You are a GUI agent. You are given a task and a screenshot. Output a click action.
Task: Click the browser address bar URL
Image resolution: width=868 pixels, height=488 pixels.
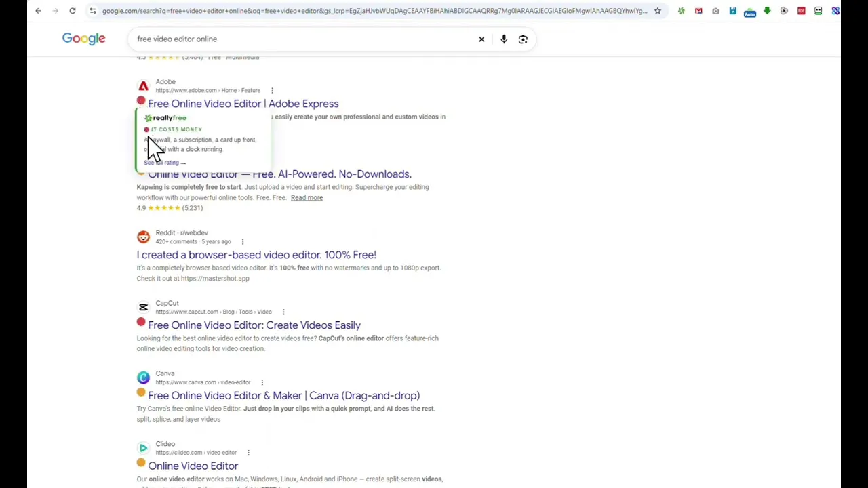374,11
